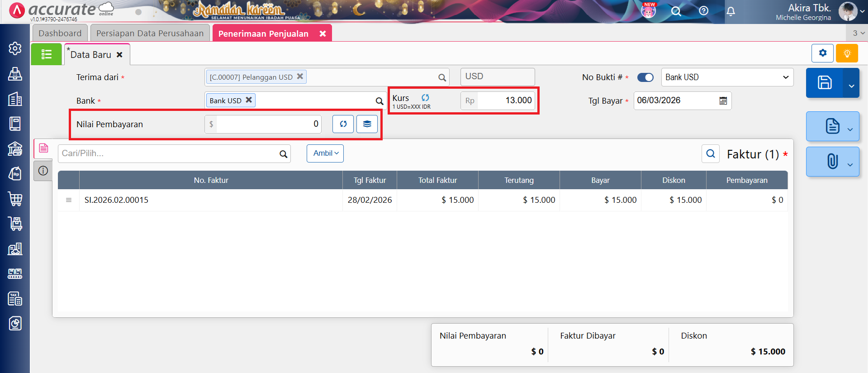Expand the Ambil dropdown button

tap(325, 153)
